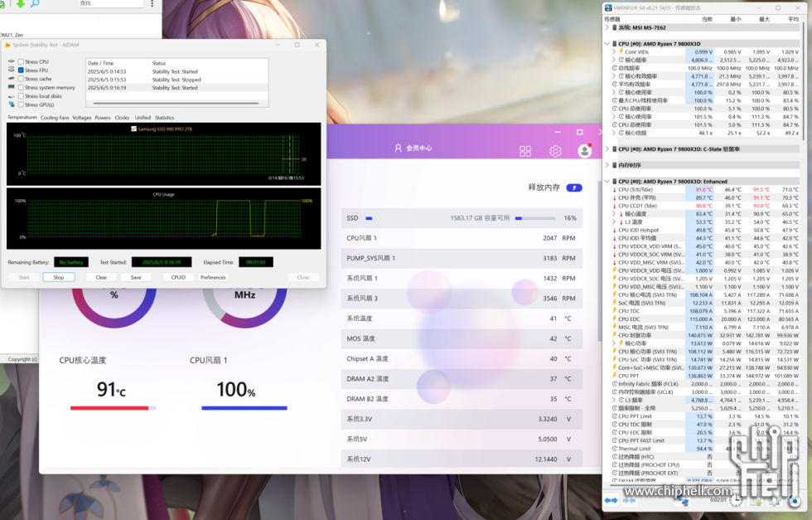Click the 会员中心 link
Screen dimensions: 812x520
tap(418, 148)
